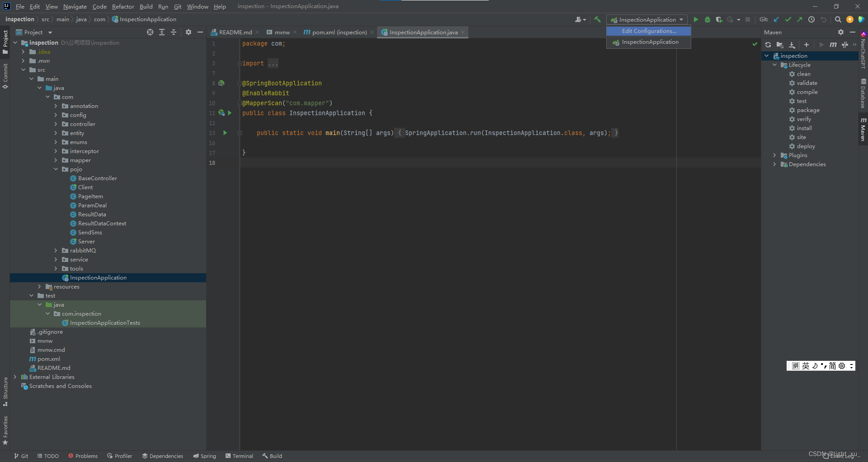Expand all in Project tree

162,32
